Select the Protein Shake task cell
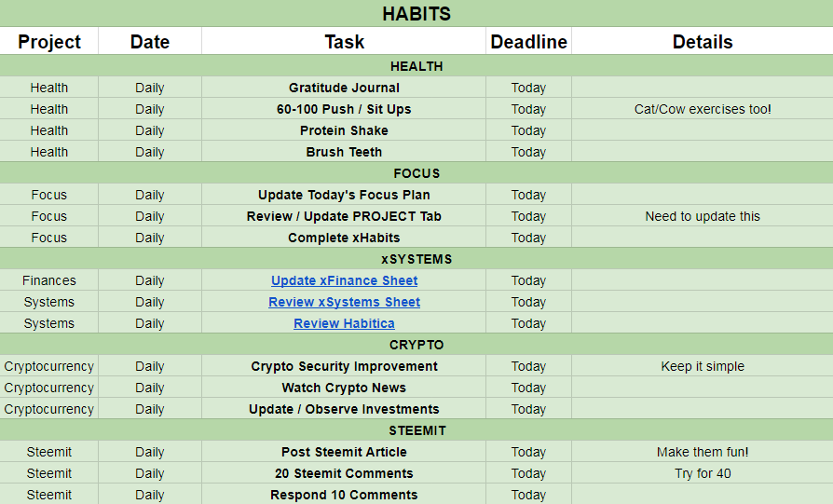Viewport: 833px width, 504px height. tap(344, 130)
